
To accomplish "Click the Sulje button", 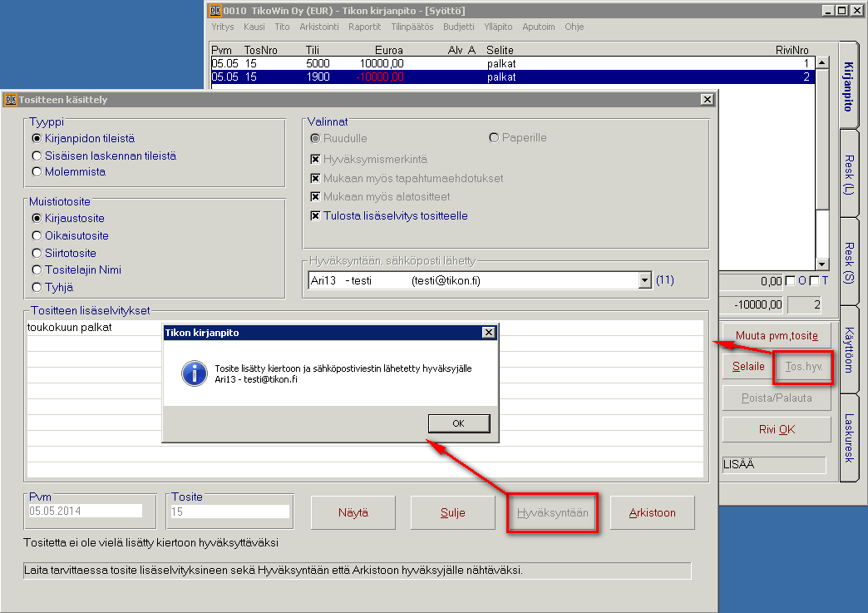I will 453,512.
